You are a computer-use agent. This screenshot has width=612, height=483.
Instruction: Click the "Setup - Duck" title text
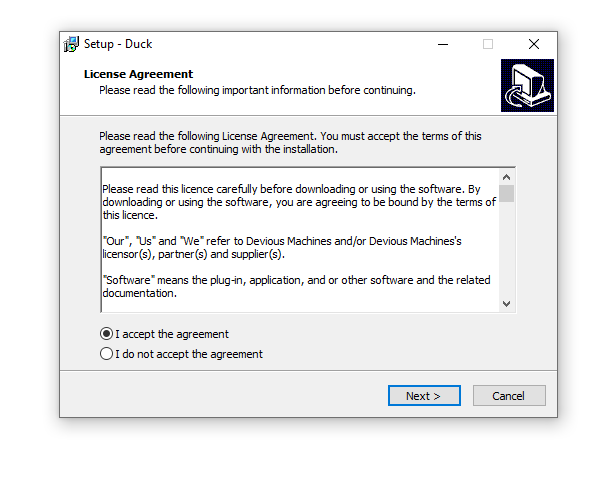(x=118, y=44)
